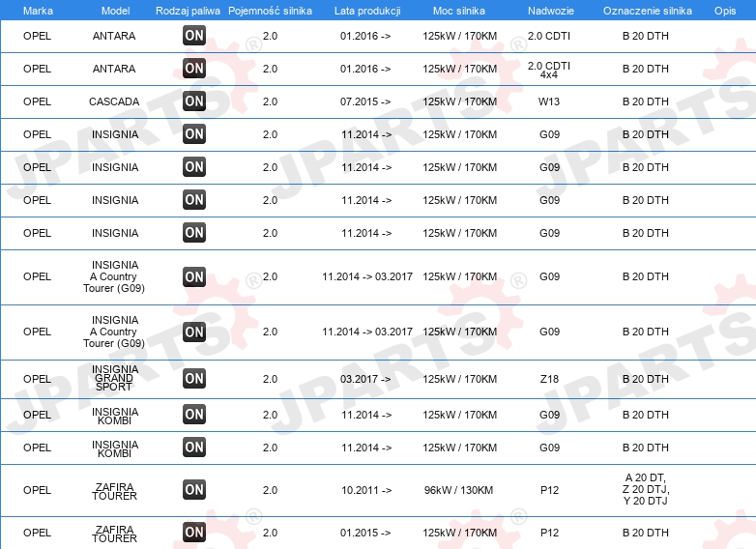
Task: Click the ON fuel icon for INSIGNIA GRAND SPORT
Action: coord(194,378)
